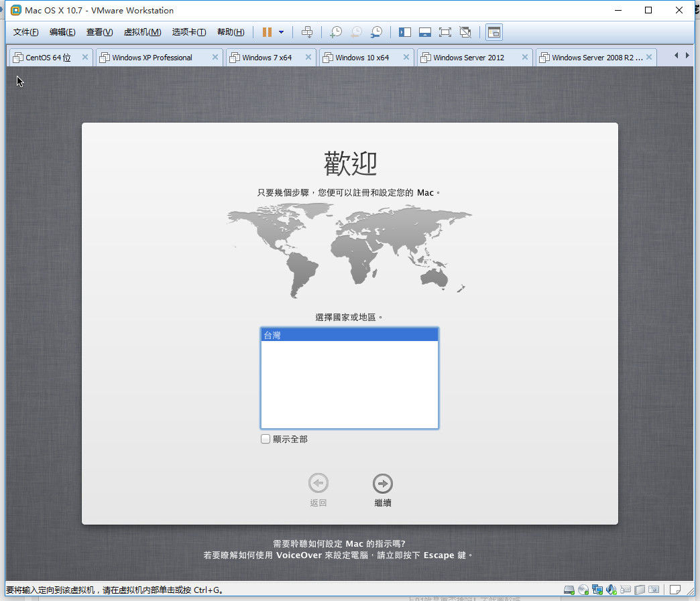Pause the virtual machine with the orange pause button
Screen dimensions: 700x601
click(x=267, y=32)
